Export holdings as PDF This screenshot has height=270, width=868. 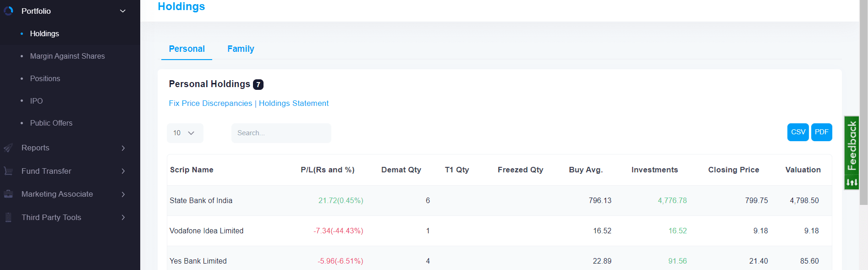[822, 132]
